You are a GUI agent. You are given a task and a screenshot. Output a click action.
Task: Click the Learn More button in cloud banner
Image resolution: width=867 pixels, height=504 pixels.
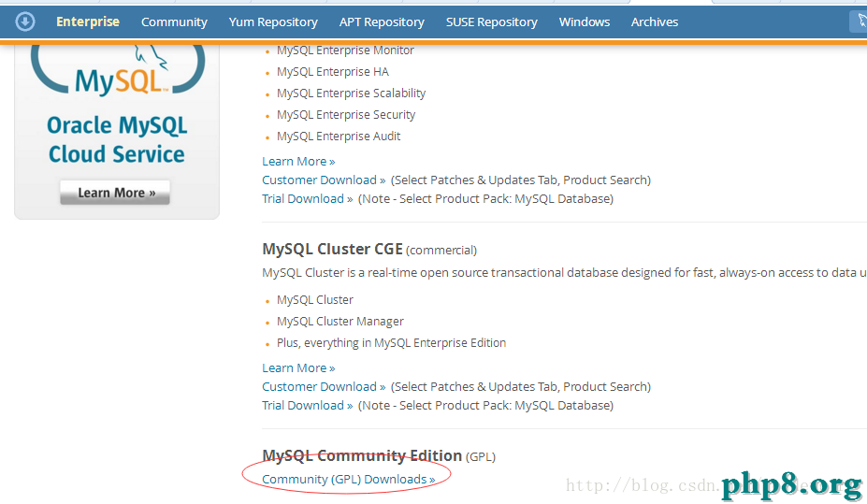(115, 193)
